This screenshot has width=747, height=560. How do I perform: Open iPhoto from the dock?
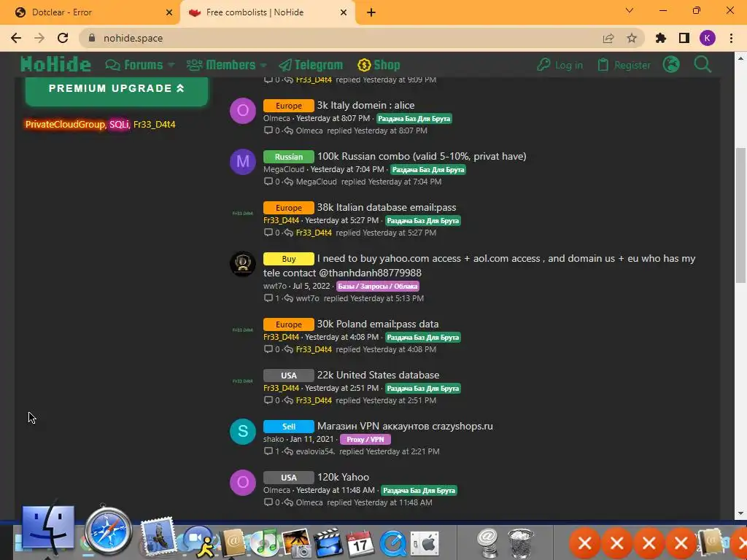tap(297, 542)
